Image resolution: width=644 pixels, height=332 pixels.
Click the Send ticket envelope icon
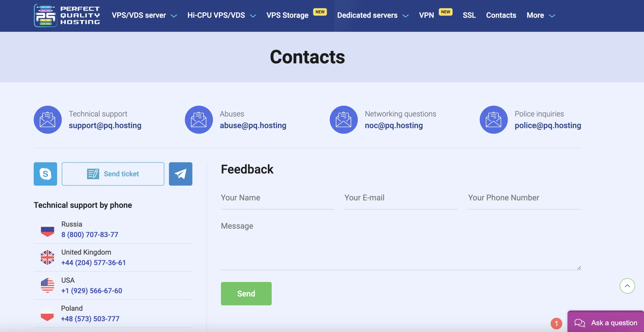(92, 174)
